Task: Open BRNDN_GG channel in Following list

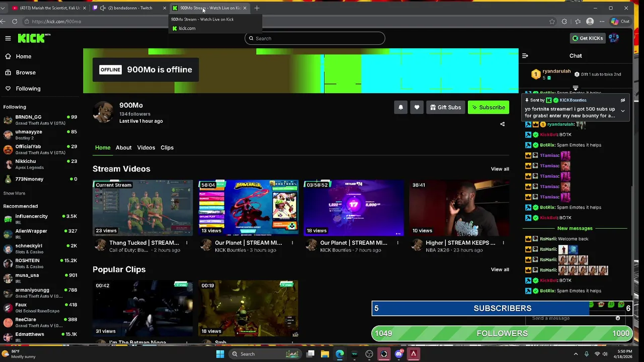Action: (x=40, y=120)
